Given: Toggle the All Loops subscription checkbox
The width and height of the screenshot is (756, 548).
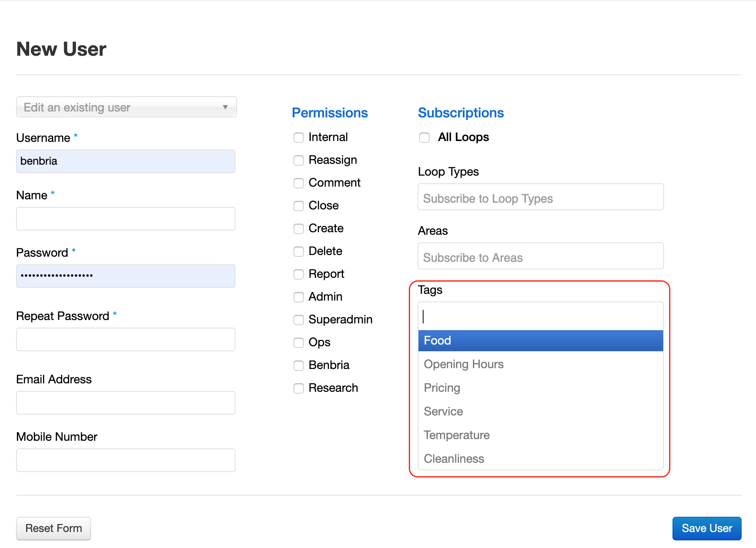Looking at the screenshot, I should [x=424, y=138].
